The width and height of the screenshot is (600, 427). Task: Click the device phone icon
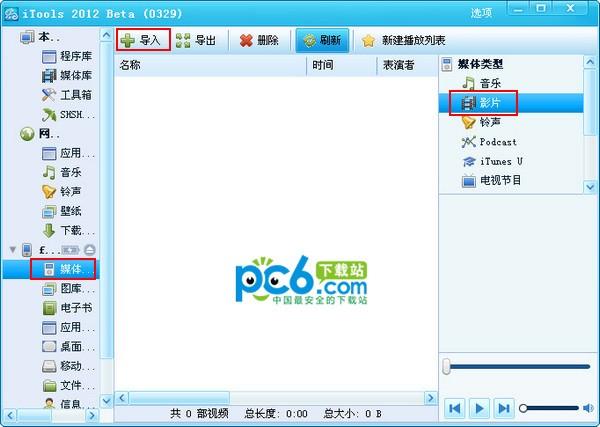point(27,250)
